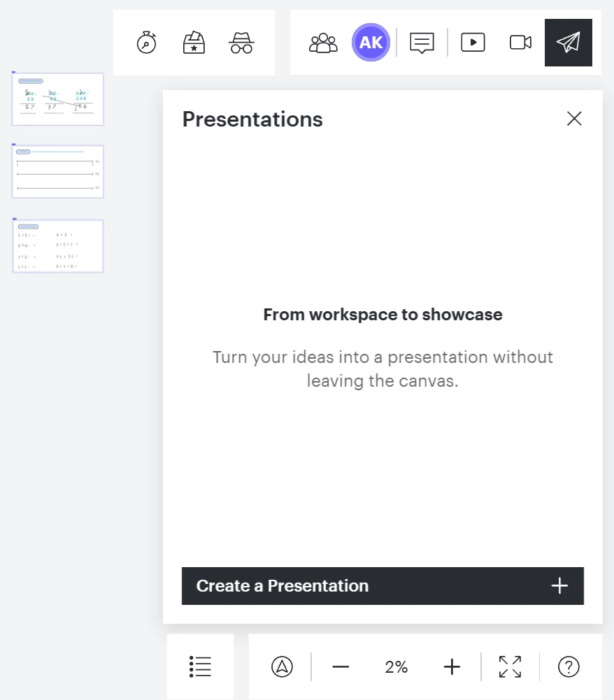
Task: Click the 2% zoom level value
Action: coord(396,667)
